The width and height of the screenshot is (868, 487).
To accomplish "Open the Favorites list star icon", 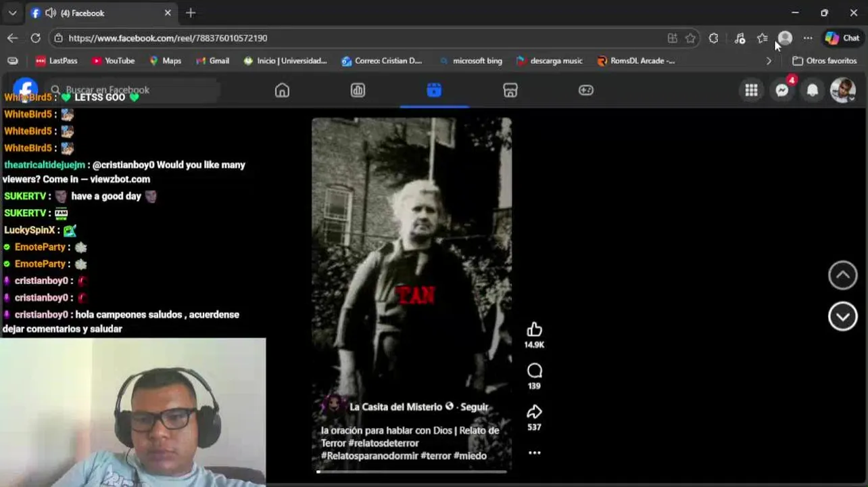I will (763, 38).
